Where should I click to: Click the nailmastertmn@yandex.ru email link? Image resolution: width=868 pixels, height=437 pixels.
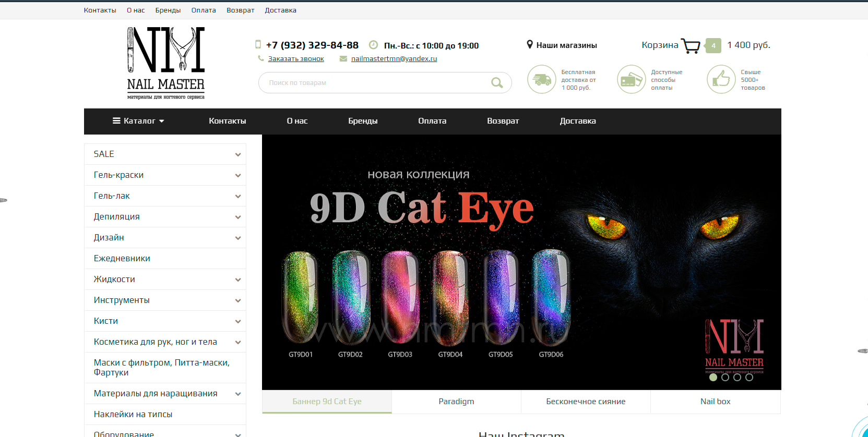point(394,58)
